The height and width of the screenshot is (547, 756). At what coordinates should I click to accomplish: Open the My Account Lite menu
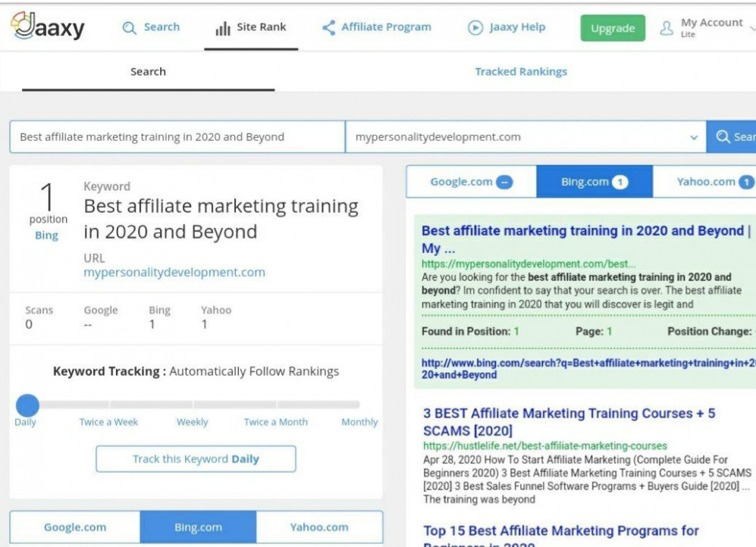pyautogui.click(x=707, y=27)
